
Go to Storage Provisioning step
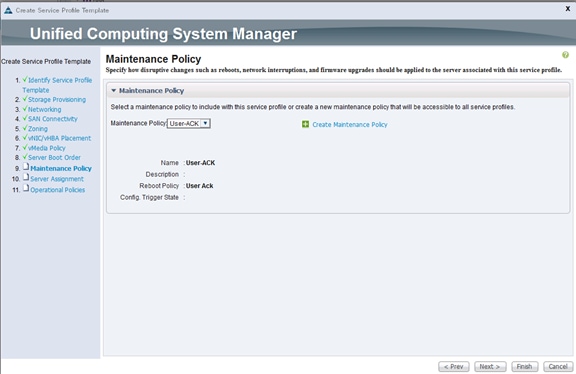(x=57, y=100)
